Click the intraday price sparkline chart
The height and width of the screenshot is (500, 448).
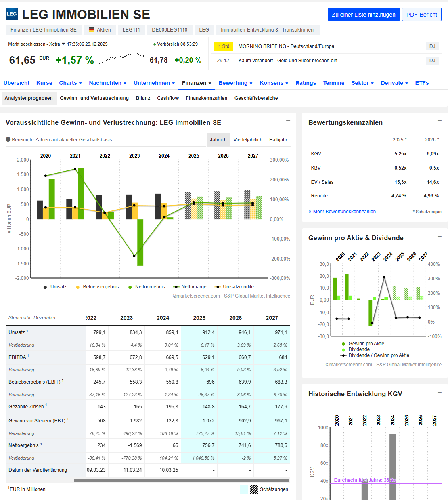(122, 59)
